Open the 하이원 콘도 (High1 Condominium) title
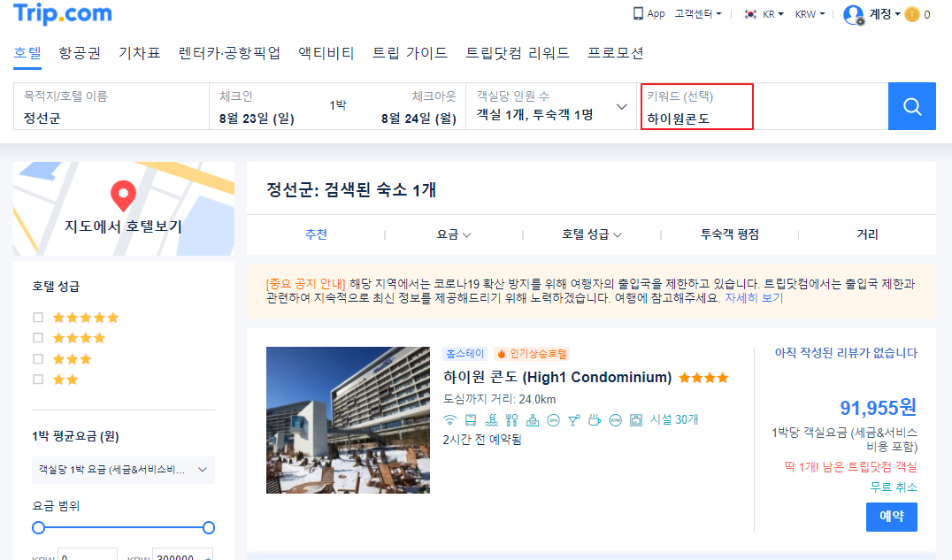This screenshot has height=560, width=952. [557, 377]
